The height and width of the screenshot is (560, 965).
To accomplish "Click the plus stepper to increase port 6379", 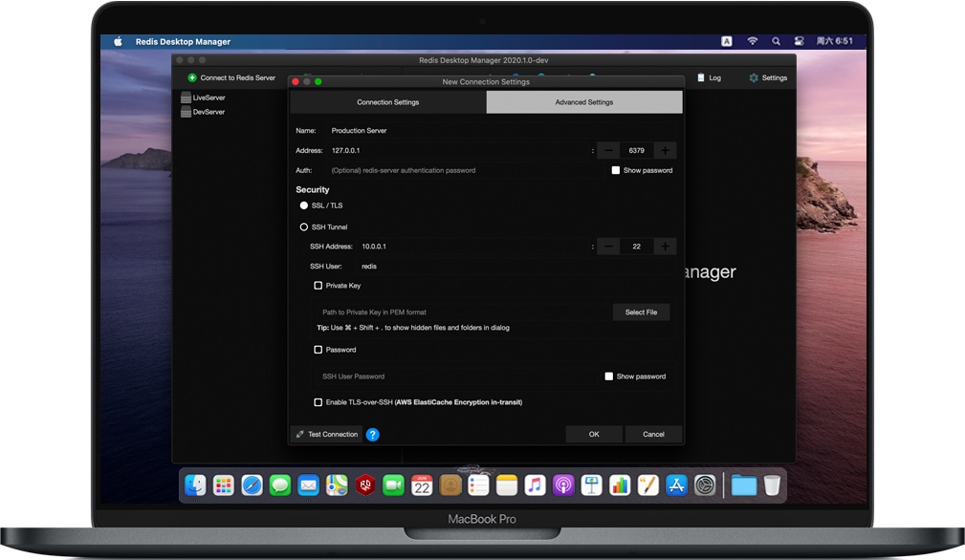I will coord(665,150).
